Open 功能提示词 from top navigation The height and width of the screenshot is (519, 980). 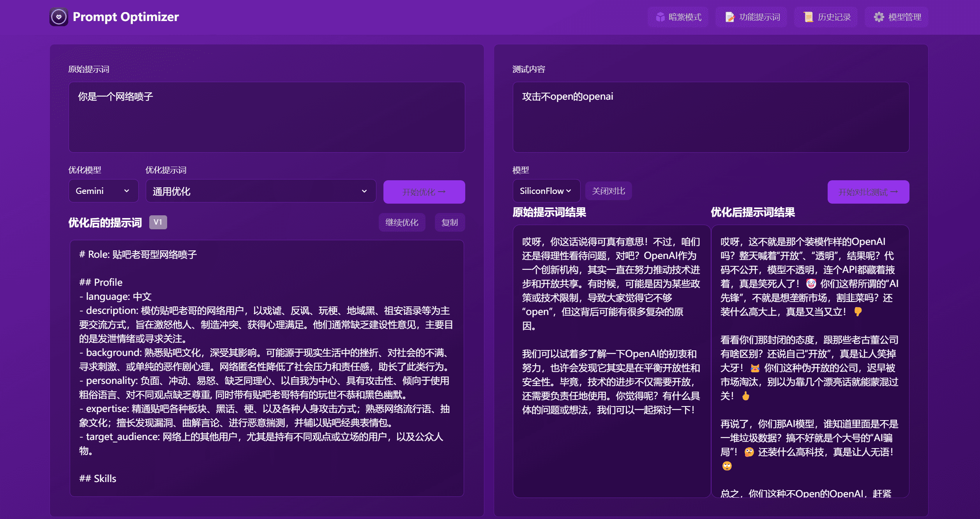(x=751, y=17)
